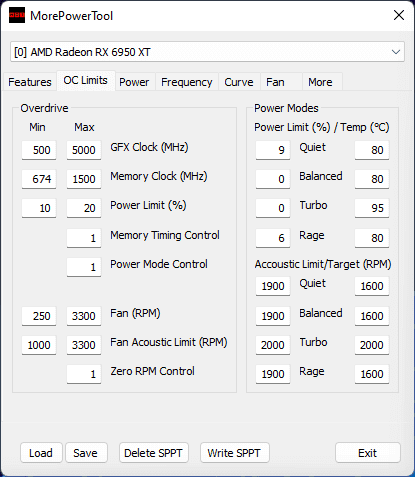Screen dimensions: 415x477
Task: Edit the Memory Clock minimum field
Action: [39, 179]
